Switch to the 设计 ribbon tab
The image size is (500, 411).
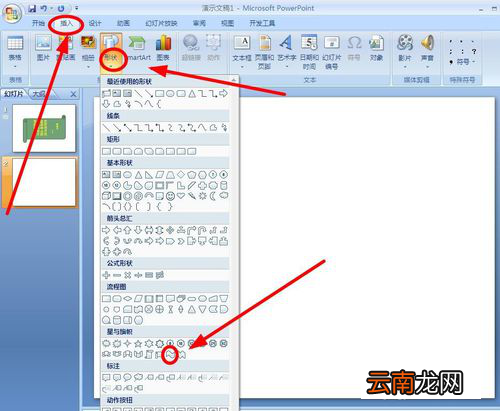point(95,23)
